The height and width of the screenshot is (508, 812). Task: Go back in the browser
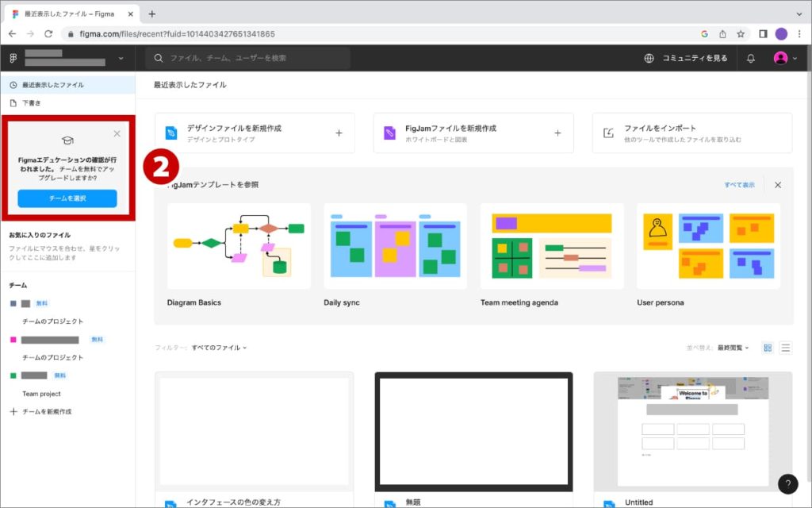[x=13, y=33]
